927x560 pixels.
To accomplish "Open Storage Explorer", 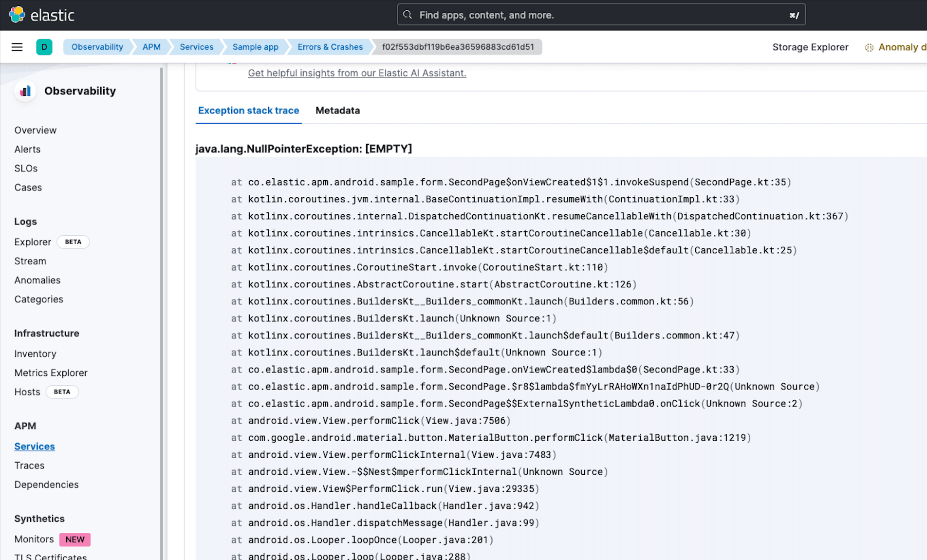I will tap(810, 47).
